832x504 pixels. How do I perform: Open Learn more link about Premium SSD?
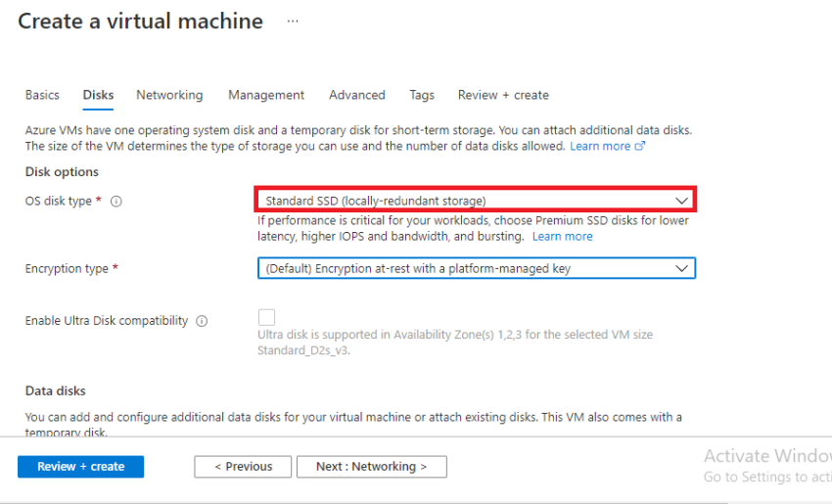563,236
